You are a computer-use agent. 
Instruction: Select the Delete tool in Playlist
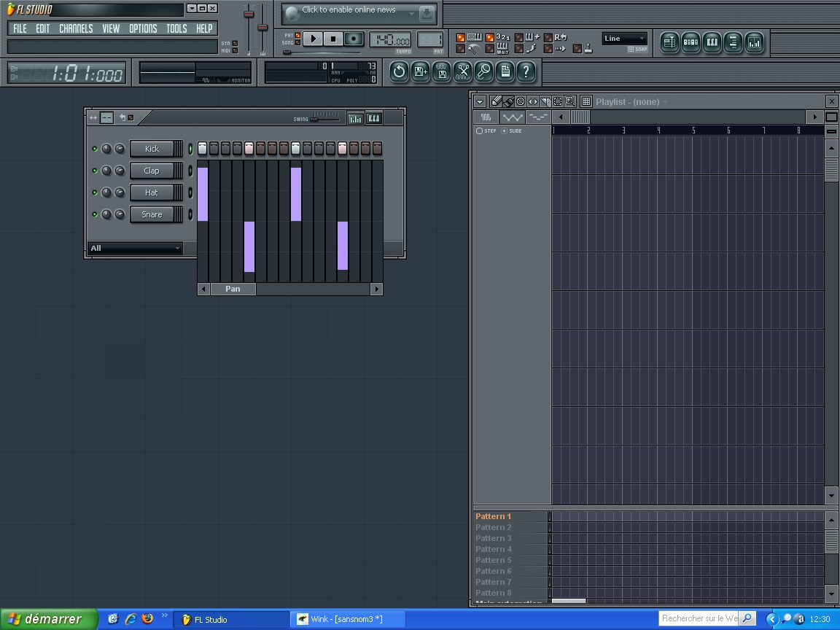coord(520,101)
